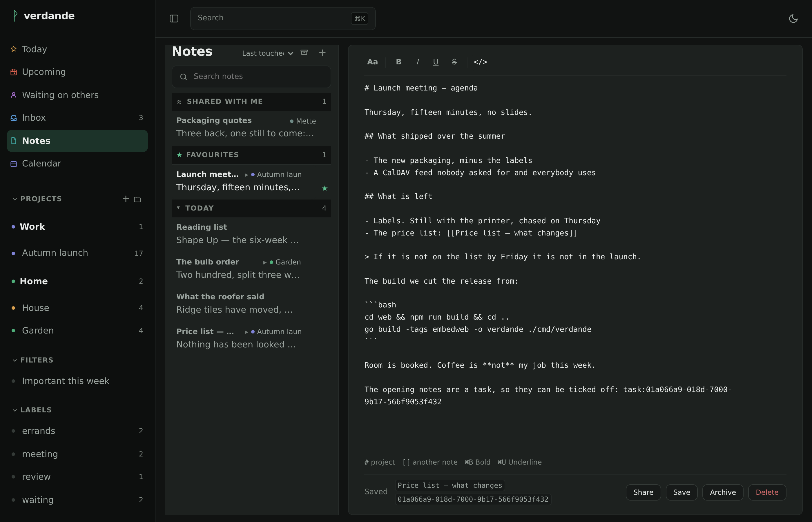
Task: Click the Share button
Action: 643,492
